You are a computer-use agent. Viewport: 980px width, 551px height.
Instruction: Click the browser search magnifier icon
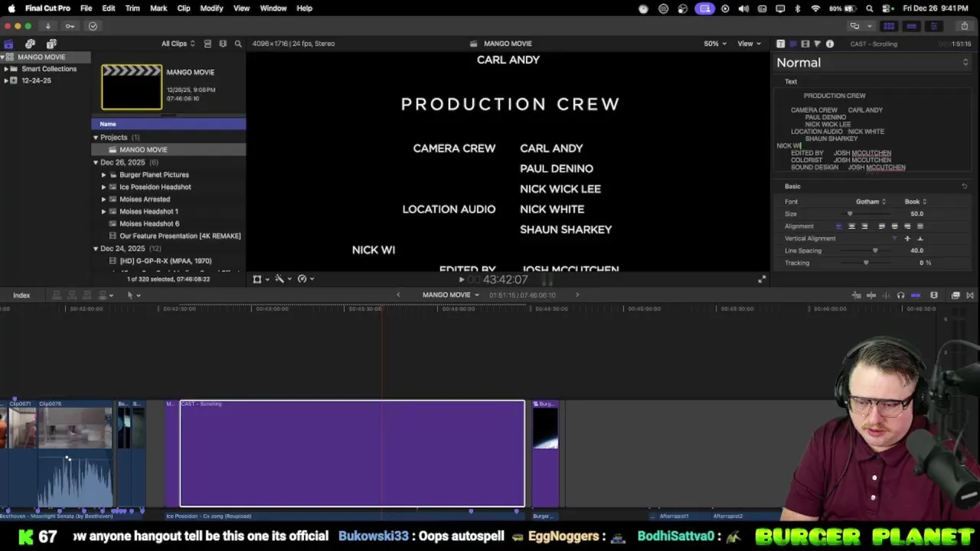[x=238, y=44]
